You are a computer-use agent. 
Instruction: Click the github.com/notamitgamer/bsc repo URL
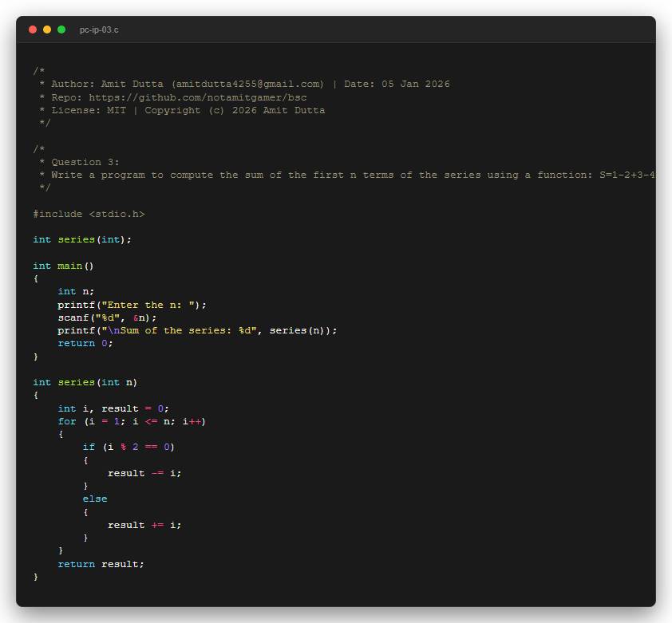pos(198,97)
